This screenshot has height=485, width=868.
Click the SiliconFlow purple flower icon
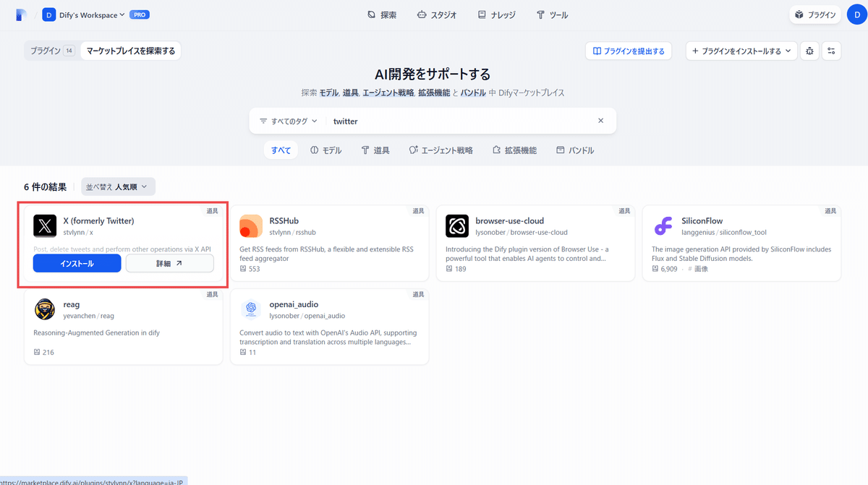point(663,226)
